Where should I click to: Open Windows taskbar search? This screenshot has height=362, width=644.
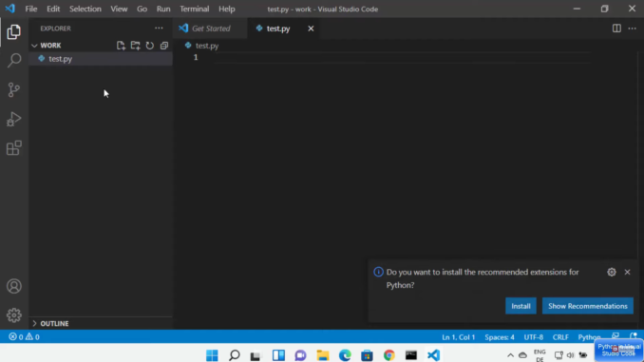[235, 355]
